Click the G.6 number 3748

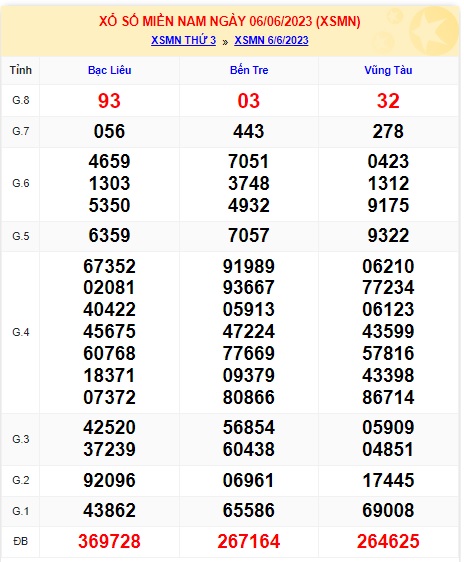coord(249,184)
